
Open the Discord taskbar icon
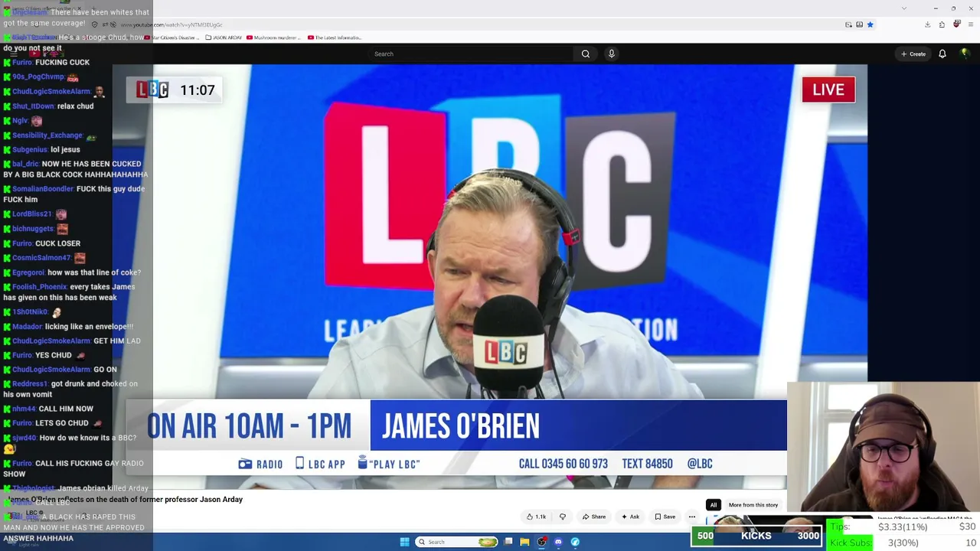click(x=558, y=542)
